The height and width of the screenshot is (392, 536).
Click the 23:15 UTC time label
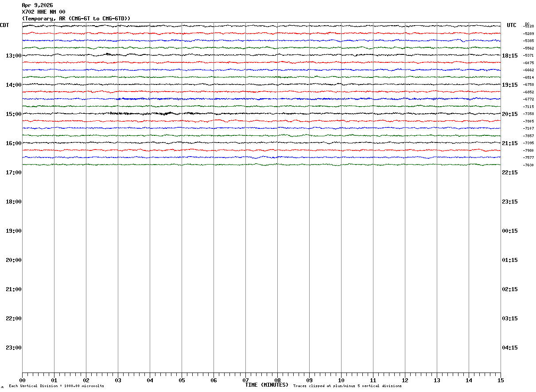pos(510,202)
